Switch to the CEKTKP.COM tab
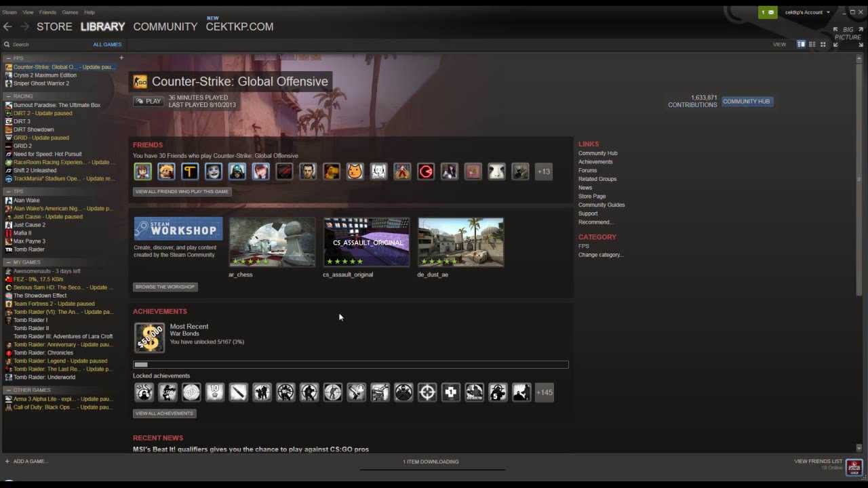 tap(239, 26)
